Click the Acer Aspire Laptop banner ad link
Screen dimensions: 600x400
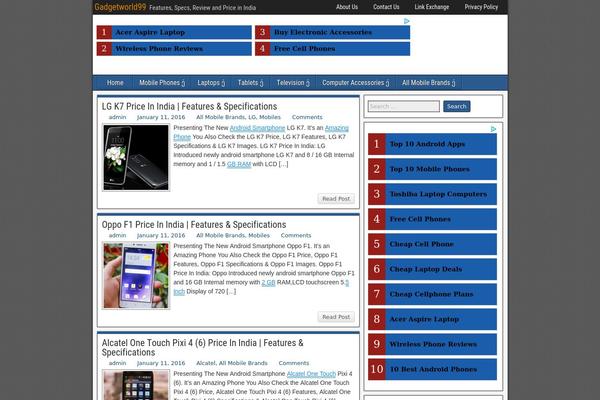(x=174, y=33)
